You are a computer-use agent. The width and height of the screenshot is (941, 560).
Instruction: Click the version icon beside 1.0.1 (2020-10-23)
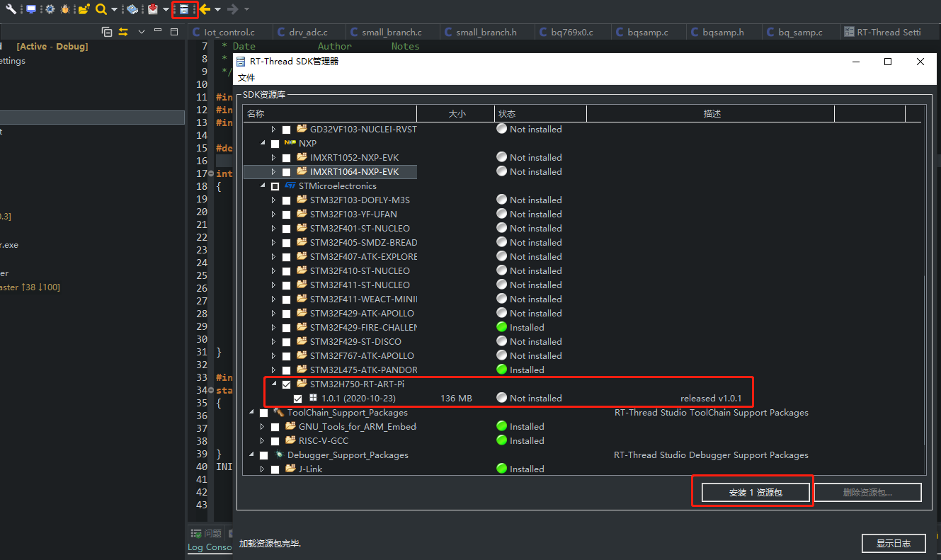pos(312,398)
